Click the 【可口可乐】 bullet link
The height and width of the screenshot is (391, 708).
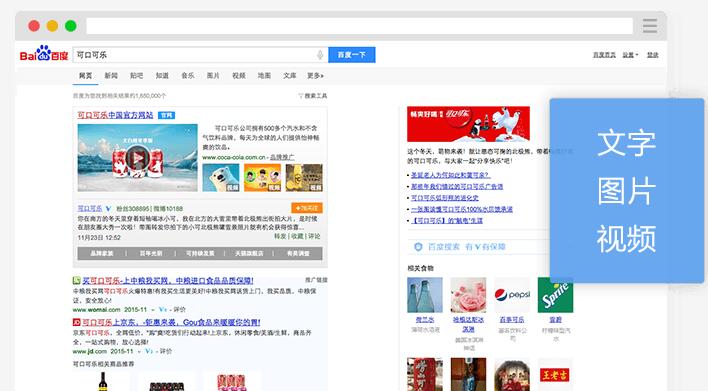pyautogui.click(x=447, y=221)
